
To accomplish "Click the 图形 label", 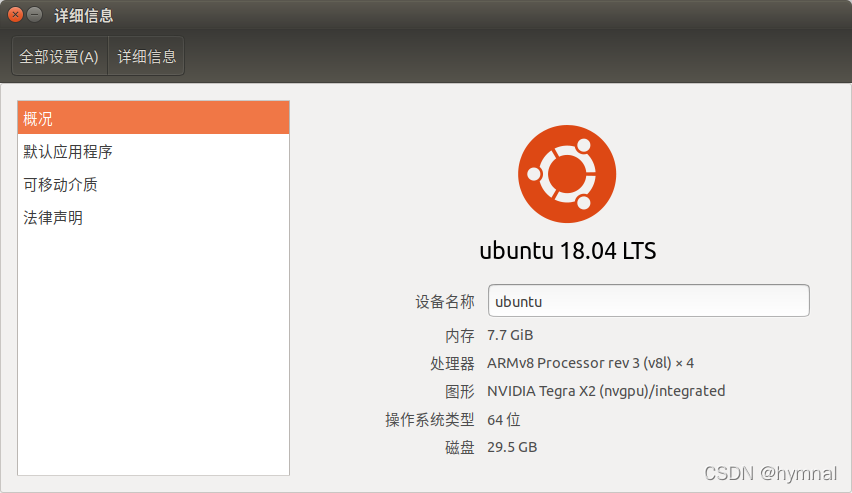I will tap(460, 391).
